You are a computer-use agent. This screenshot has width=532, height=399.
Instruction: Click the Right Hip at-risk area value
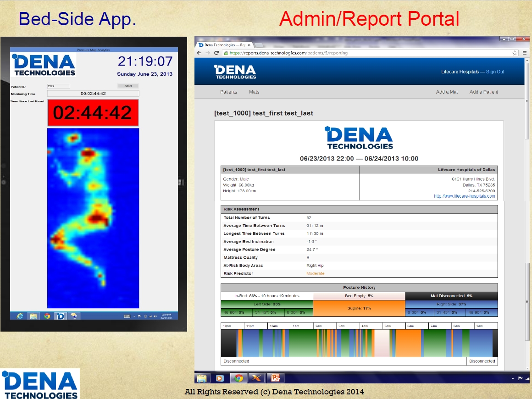coord(315,266)
